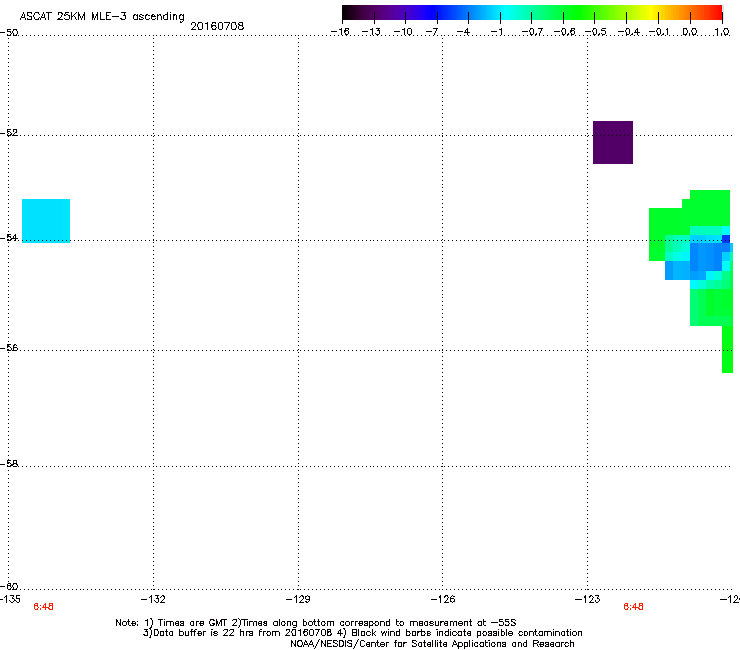Select the 0.0 color scale label
The image size is (740, 650).
(x=690, y=32)
